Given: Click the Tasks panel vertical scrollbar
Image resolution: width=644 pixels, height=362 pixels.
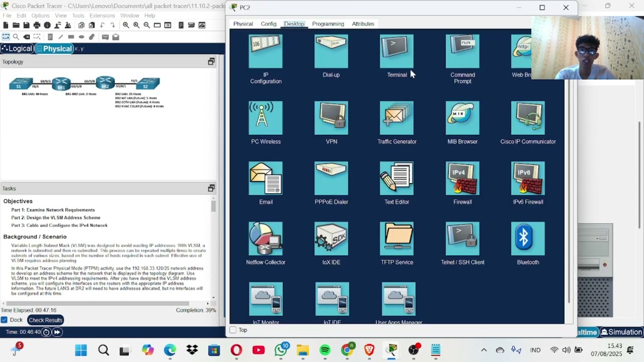Looking at the screenshot, I should click(213, 206).
